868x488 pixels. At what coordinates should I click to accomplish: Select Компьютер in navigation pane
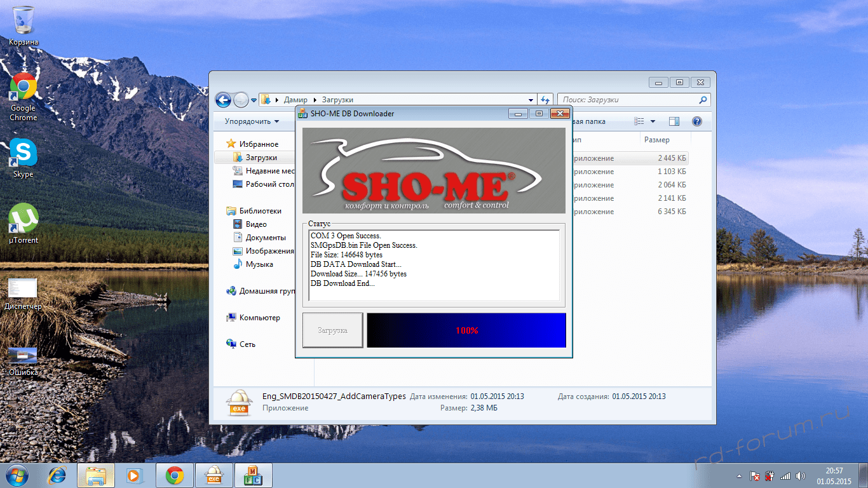pyautogui.click(x=259, y=318)
